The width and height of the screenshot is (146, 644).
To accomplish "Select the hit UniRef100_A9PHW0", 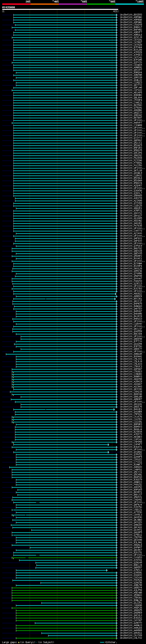I will 131,17.
